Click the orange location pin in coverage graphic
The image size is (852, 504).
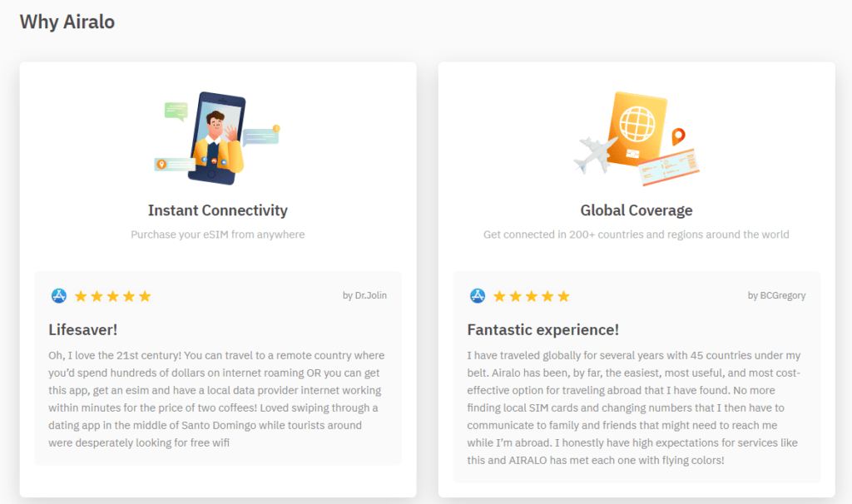tap(679, 136)
